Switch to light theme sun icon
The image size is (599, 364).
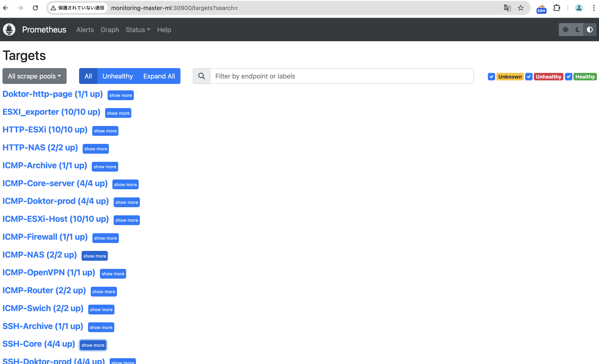(x=565, y=30)
